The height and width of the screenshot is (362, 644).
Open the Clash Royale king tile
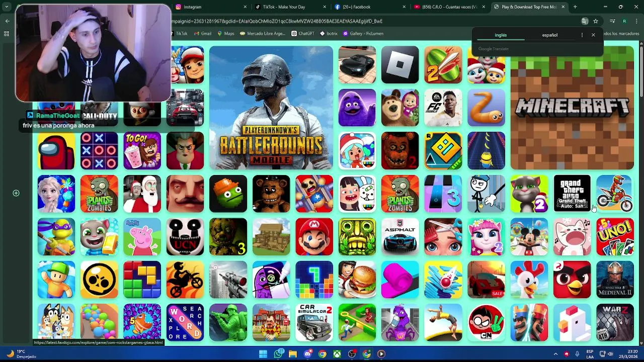click(529, 323)
